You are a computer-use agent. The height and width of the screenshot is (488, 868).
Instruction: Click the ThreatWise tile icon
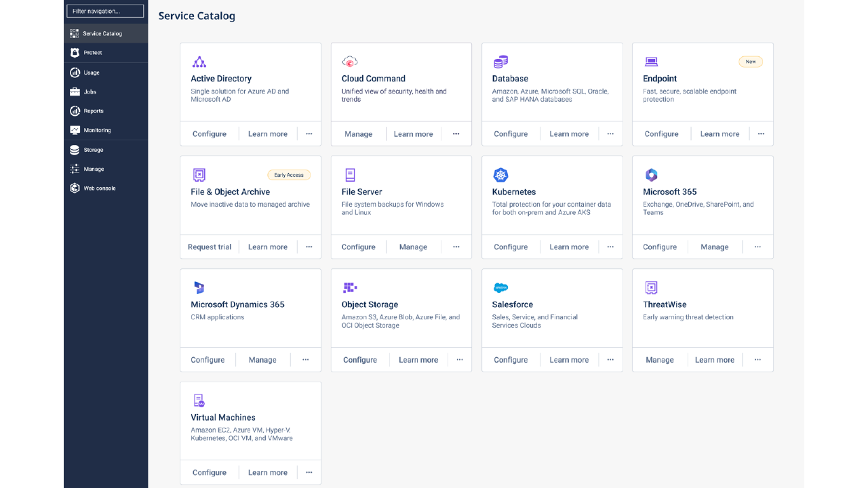tap(651, 288)
